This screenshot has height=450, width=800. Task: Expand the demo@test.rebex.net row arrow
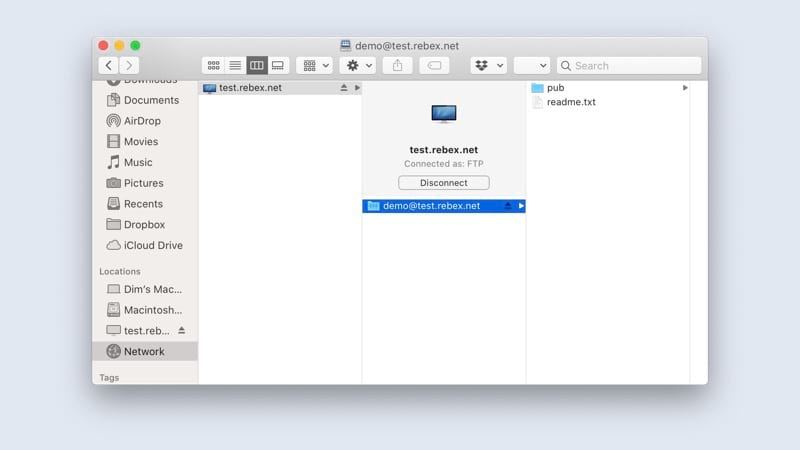tap(521, 206)
